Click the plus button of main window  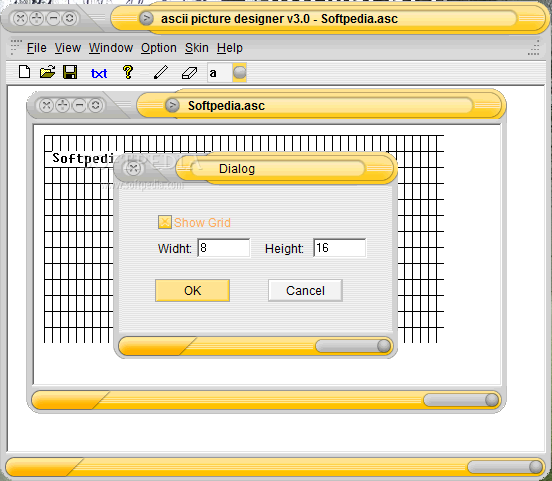[x=37, y=18]
